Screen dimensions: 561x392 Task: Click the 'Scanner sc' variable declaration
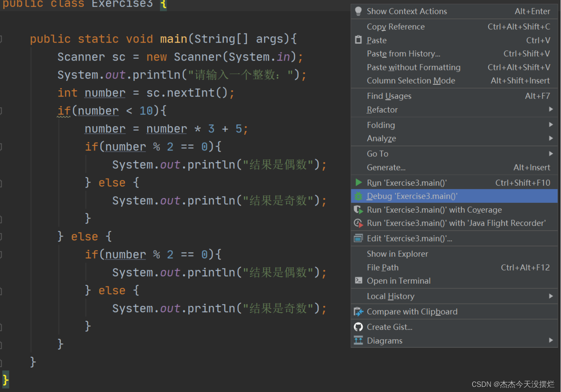coord(92,57)
